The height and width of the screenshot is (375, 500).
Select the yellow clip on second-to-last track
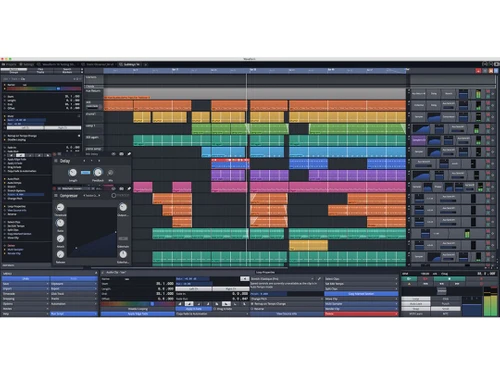coord(308,246)
